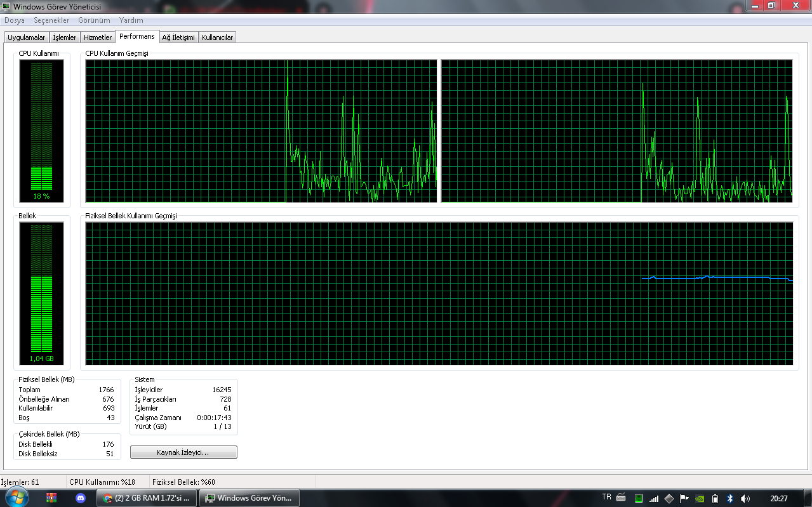The height and width of the screenshot is (507, 812).
Task: Open the on-screen keyboard tray icon
Action: (621, 498)
